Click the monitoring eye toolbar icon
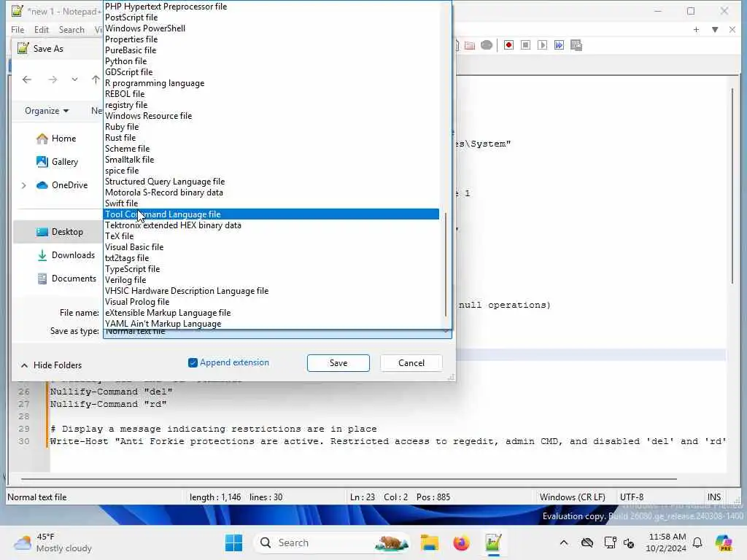The image size is (747, 560). pos(487,45)
